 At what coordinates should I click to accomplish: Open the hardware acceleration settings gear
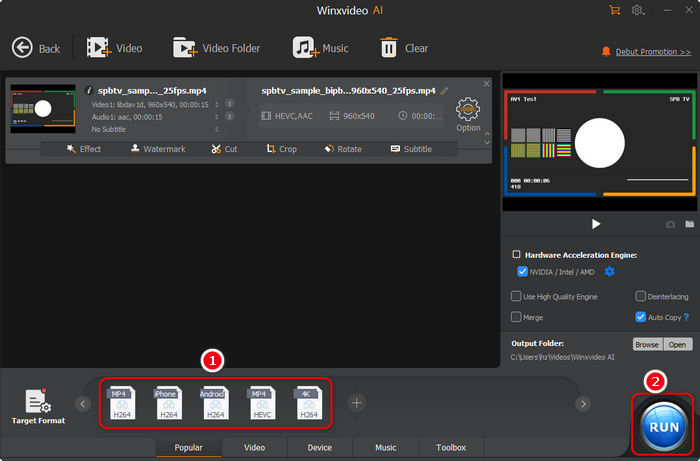tap(609, 272)
